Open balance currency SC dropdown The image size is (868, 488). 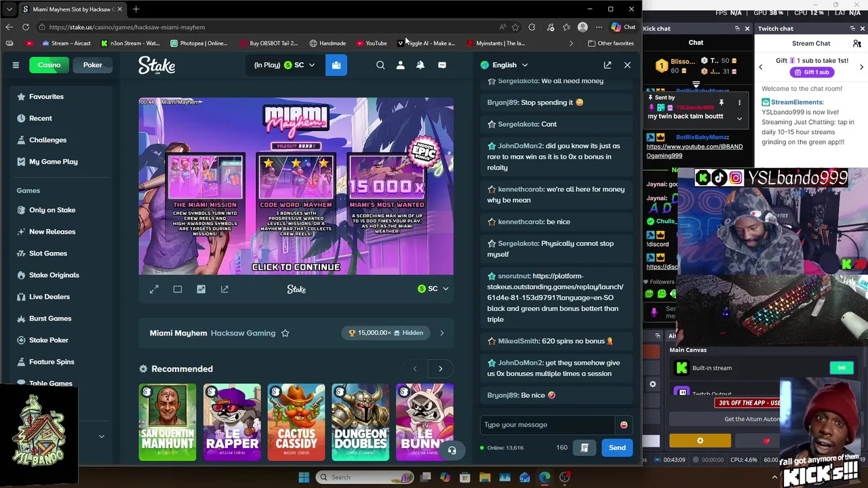click(299, 65)
